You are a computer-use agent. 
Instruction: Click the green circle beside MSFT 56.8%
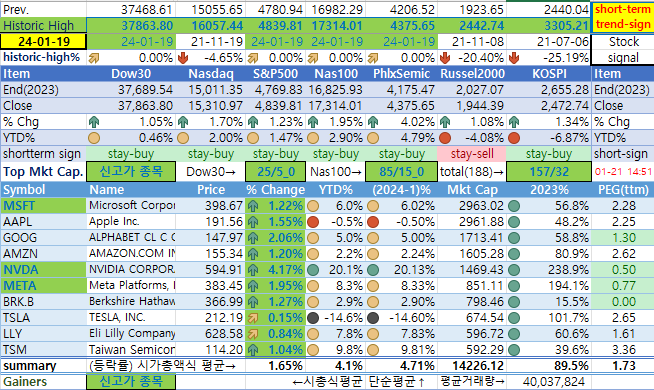pyautogui.click(x=514, y=206)
